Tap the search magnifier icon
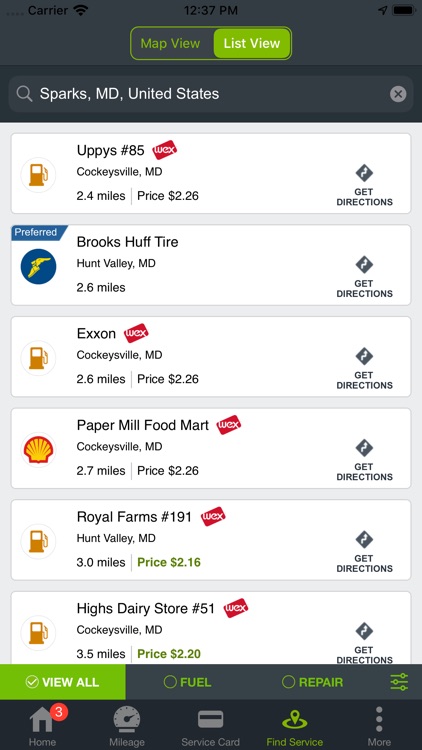This screenshot has height=750, width=422. pos(24,94)
